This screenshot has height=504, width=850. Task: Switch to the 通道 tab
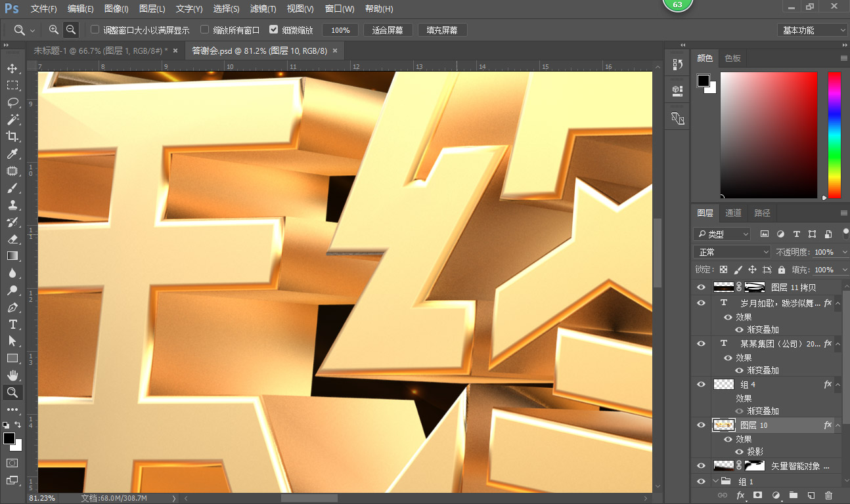pos(733,213)
